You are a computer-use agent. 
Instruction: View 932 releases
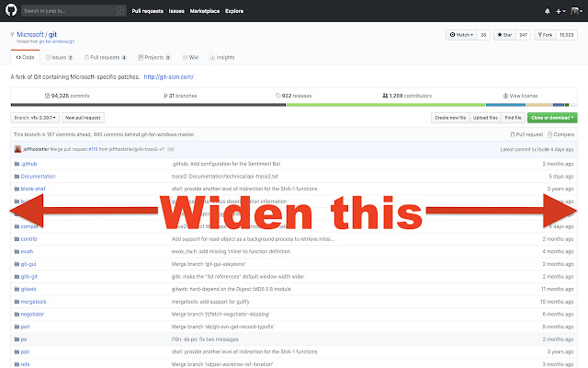pos(294,96)
